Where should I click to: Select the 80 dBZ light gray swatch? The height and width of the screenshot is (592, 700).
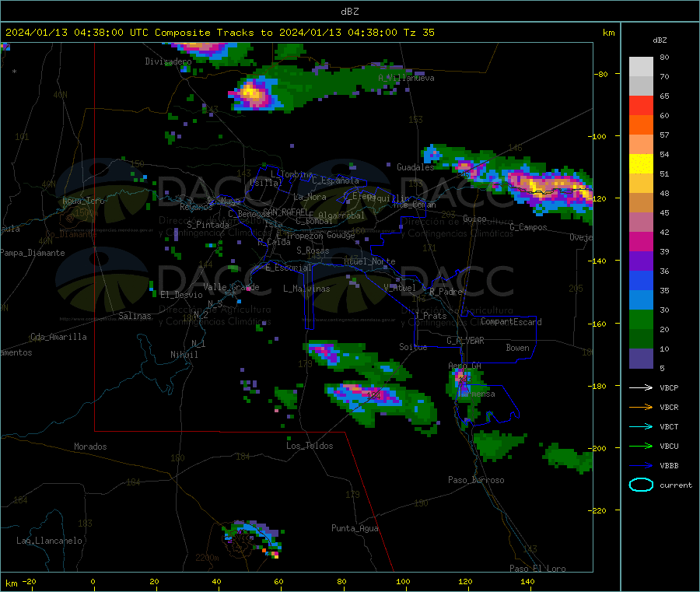641,67
